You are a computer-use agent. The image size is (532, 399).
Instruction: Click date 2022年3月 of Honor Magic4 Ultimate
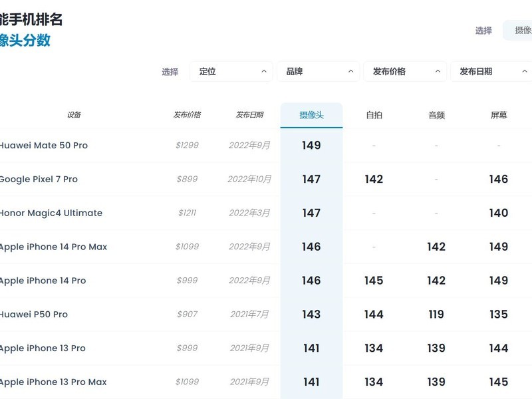tap(249, 213)
